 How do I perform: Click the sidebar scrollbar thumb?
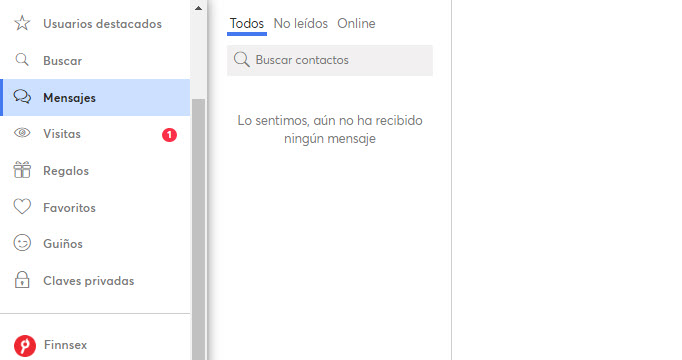point(198,229)
